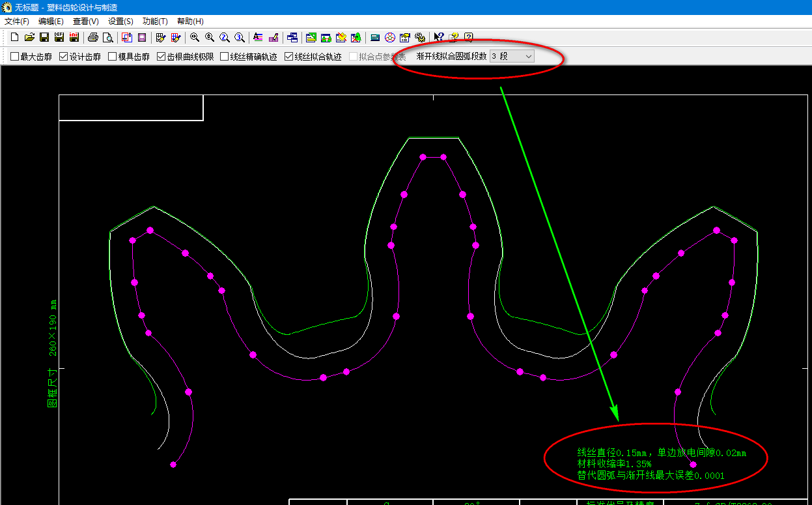Click the yellow question mark page icon
Screen dimensions: 812x505
[454, 37]
